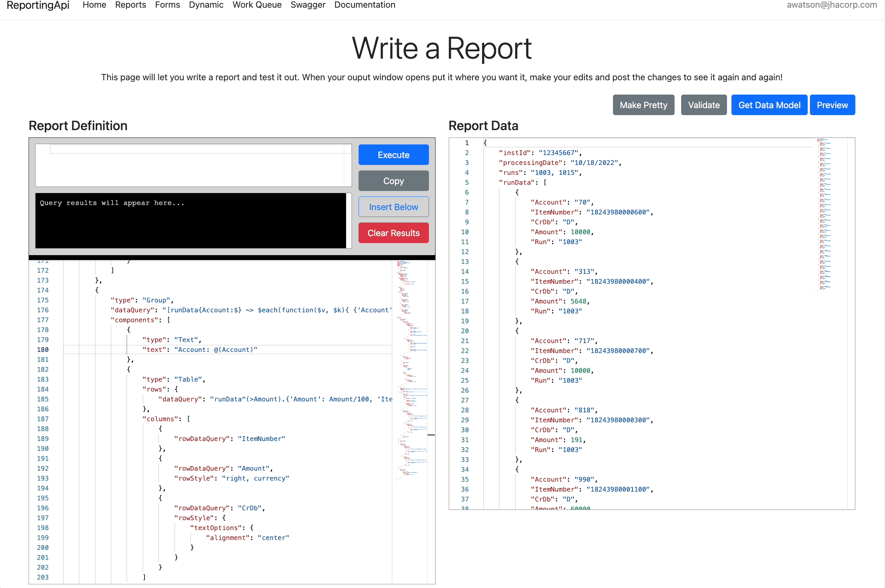Click the Insert Below button
The width and height of the screenshot is (885, 588).
click(x=393, y=207)
